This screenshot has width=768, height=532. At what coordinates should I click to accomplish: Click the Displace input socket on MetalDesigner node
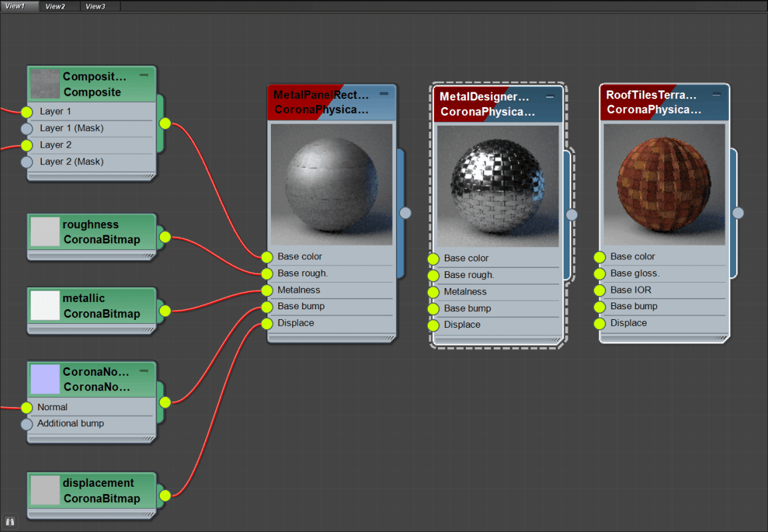435,325
